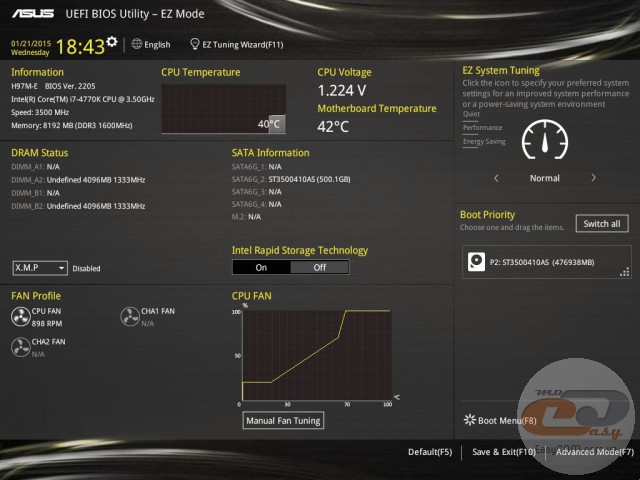This screenshot has width=640, height=480.
Task: Click the CPU Temperature graph
Action: (x=224, y=109)
